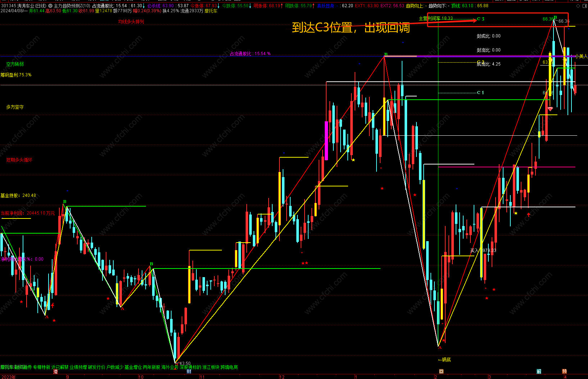Click the 摩托车 sector label in header
The height and width of the screenshot is (379, 588).
click(x=211, y=11)
